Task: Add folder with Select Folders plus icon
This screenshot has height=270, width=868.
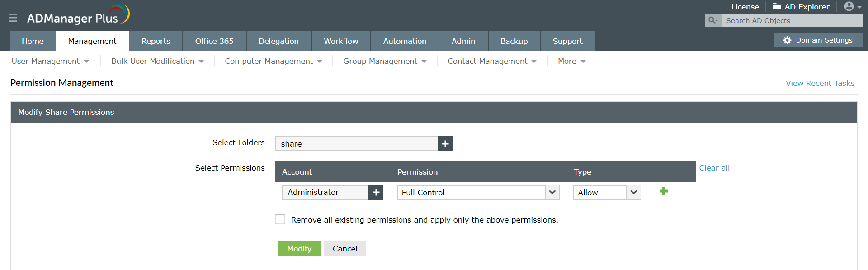Action: (445, 144)
